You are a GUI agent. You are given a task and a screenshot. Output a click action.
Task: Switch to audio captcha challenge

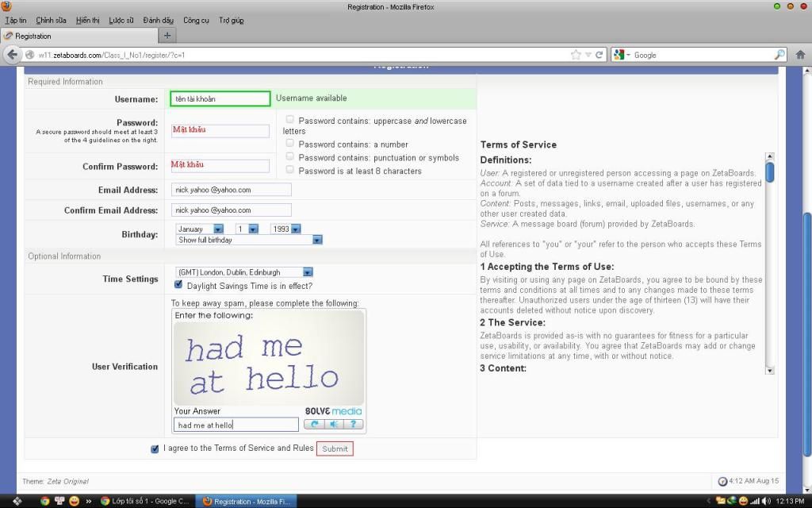pos(333,425)
